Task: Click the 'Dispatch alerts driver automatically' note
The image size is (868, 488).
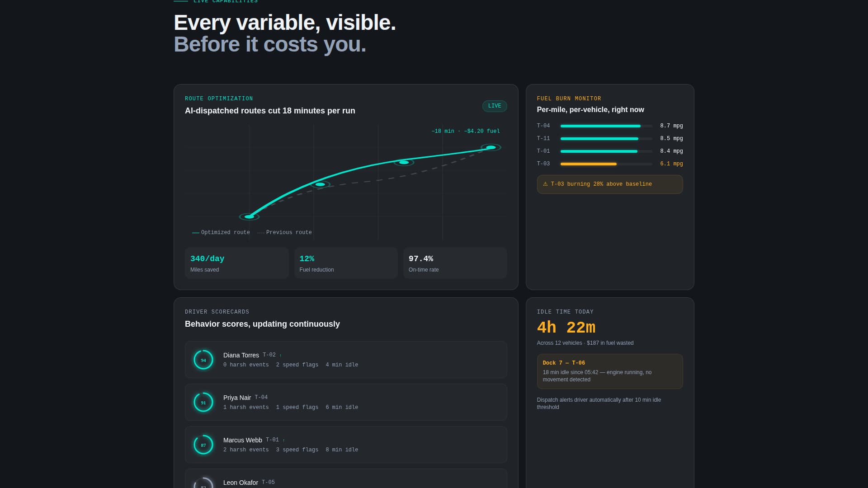Action: 599,404
